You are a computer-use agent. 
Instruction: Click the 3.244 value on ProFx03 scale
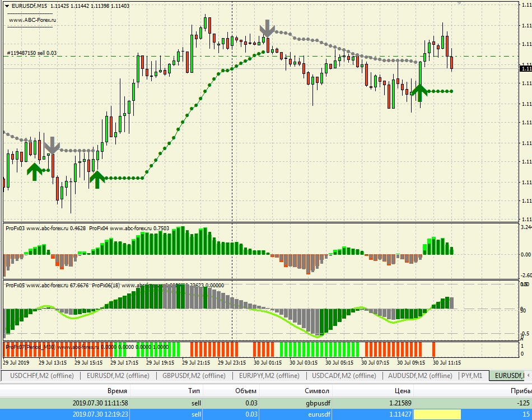pyautogui.click(x=526, y=227)
